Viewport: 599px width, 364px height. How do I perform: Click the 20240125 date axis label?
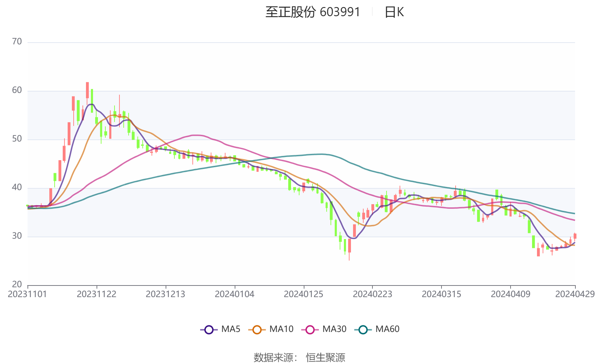304,294
